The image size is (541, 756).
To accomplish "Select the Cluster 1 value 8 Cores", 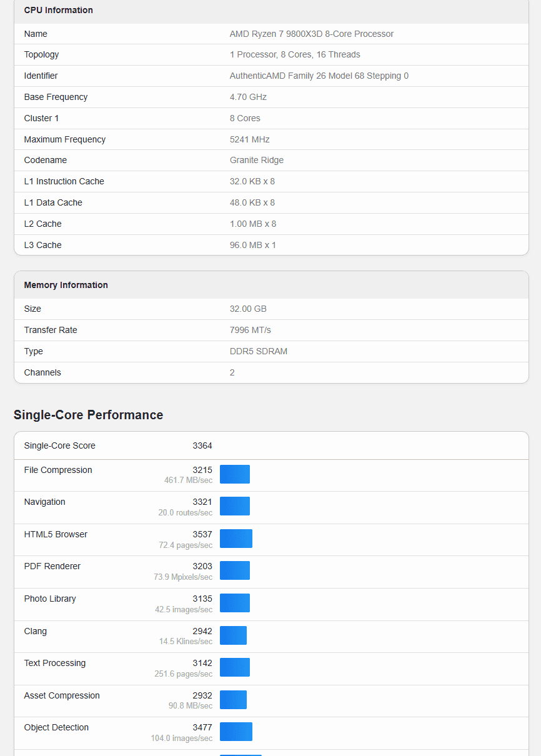I will [245, 118].
